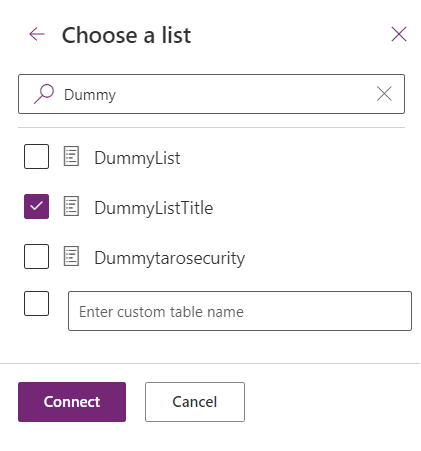
Task: Select the DummyListTitle name label
Action: pos(154,208)
